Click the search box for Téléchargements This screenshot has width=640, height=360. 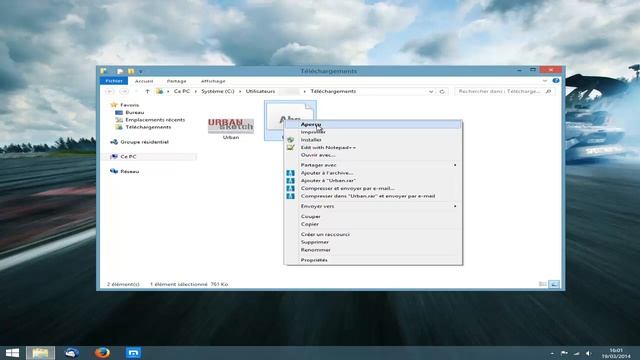point(504,91)
